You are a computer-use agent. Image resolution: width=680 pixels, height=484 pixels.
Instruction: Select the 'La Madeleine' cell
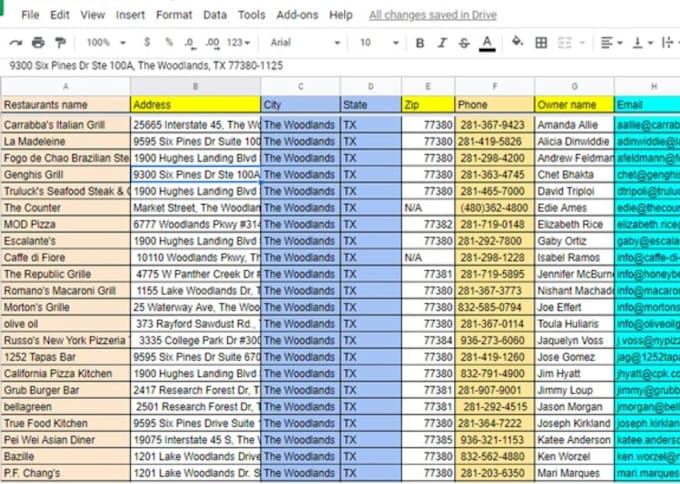click(x=65, y=141)
